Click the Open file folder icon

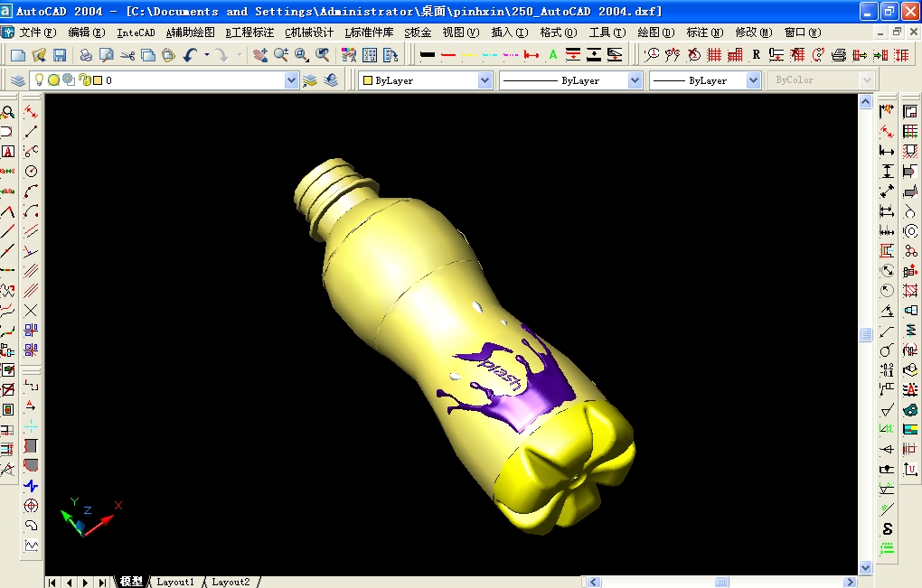pos(39,55)
